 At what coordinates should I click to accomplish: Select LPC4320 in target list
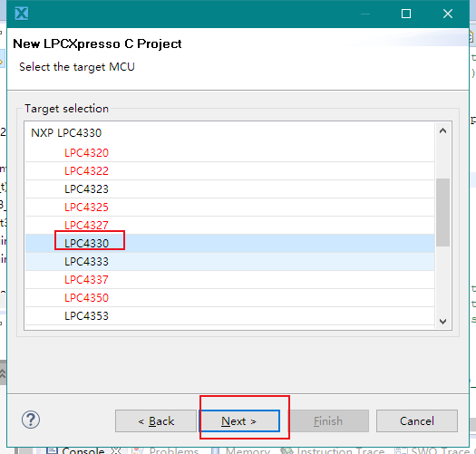pyautogui.click(x=229, y=152)
